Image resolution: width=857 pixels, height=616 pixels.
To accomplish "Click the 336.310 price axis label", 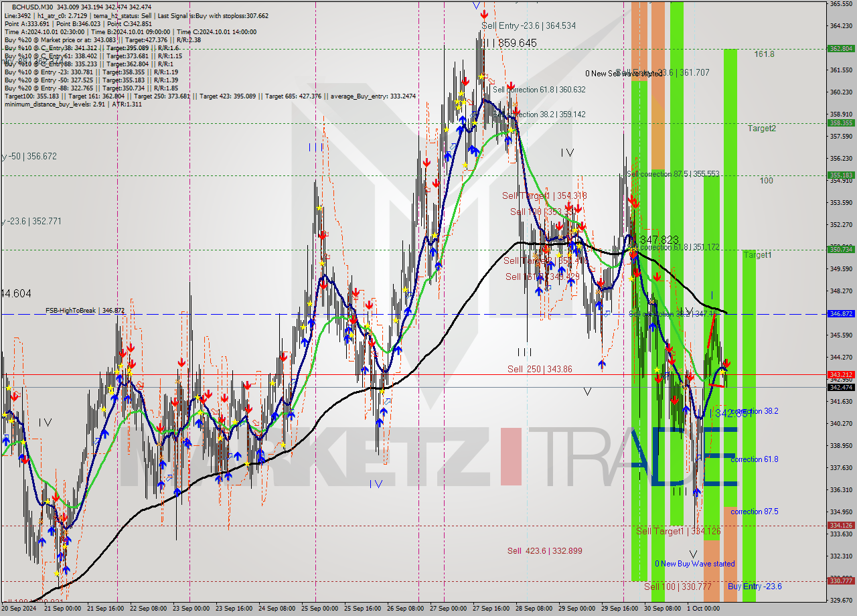I will [842, 489].
